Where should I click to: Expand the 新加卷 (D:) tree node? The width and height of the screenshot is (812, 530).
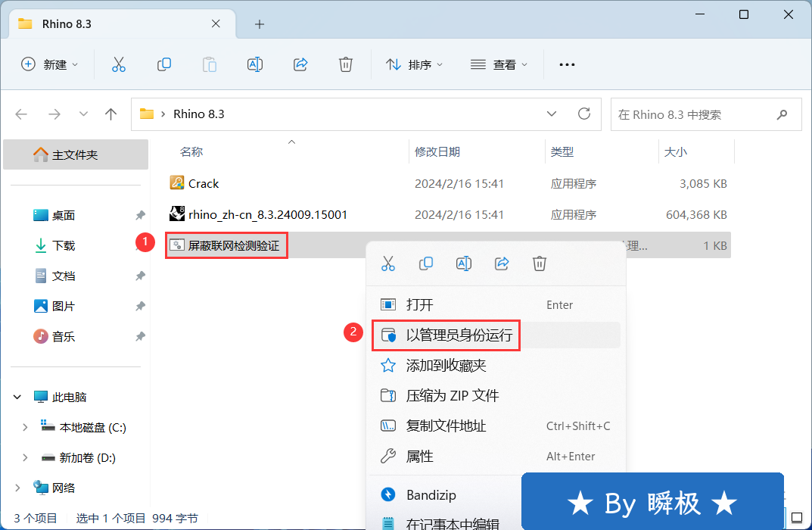tap(25, 458)
